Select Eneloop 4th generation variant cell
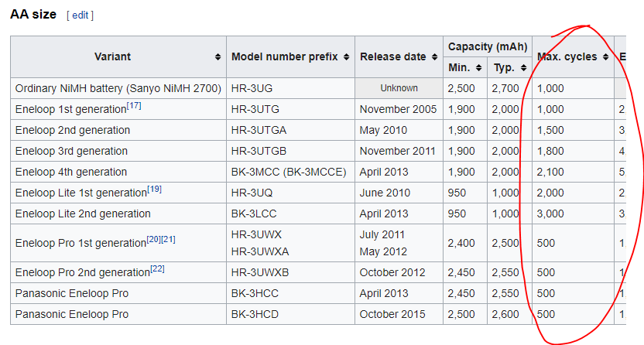Viewport: 644px width, 345px height. coord(118,172)
